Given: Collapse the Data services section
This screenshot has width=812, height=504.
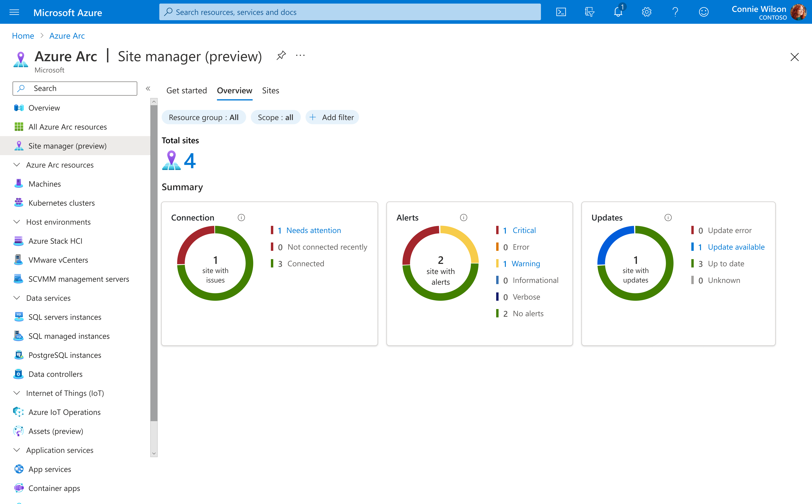Looking at the screenshot, I should (x=17, y=298).
